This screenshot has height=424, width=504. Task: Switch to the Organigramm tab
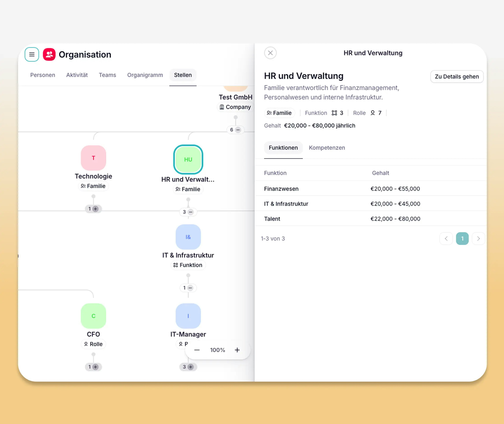(x=145, y=75)
